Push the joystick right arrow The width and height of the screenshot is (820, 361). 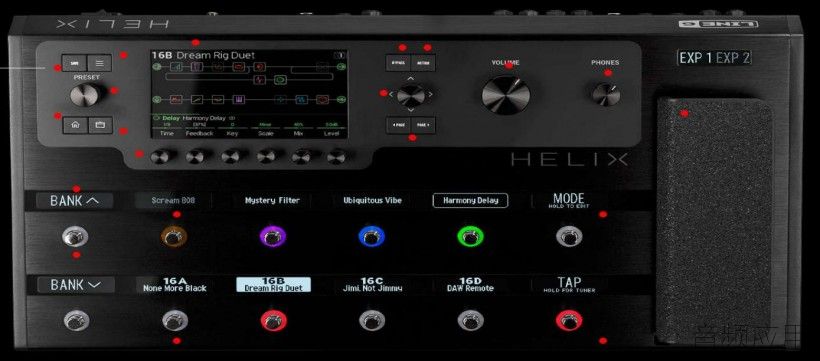coord(430,94)
